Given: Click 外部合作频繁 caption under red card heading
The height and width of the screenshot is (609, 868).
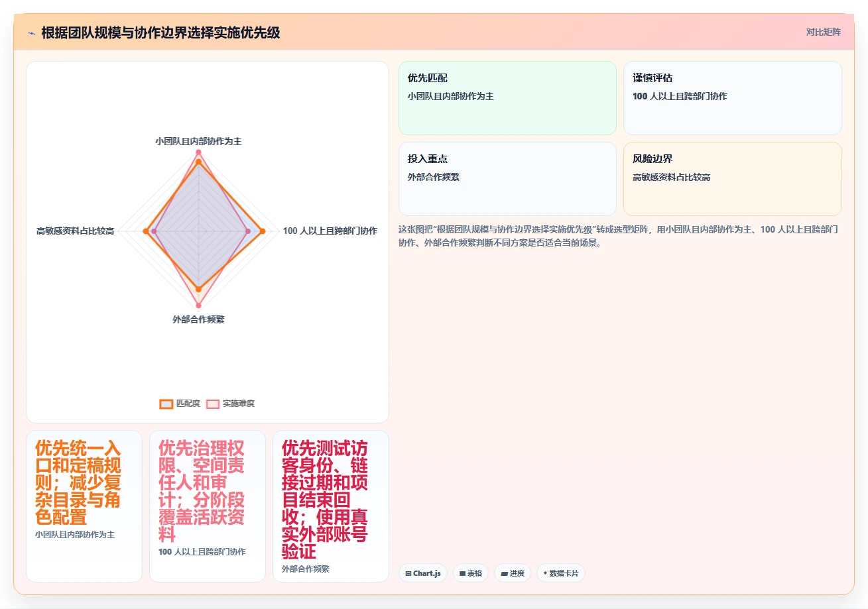Looking at the screenshot, I should pyautogui.click(x=306, y=569).
